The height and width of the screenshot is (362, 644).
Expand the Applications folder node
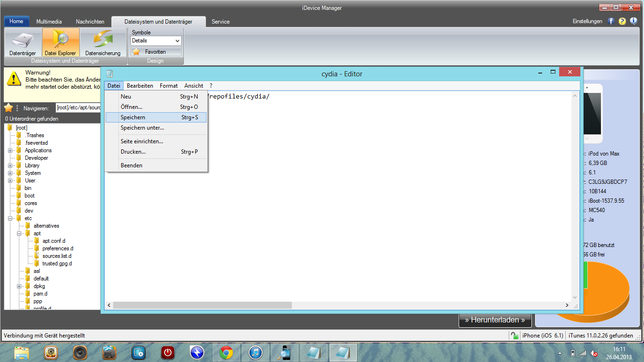pyautogui.click(x=10, y=150)
